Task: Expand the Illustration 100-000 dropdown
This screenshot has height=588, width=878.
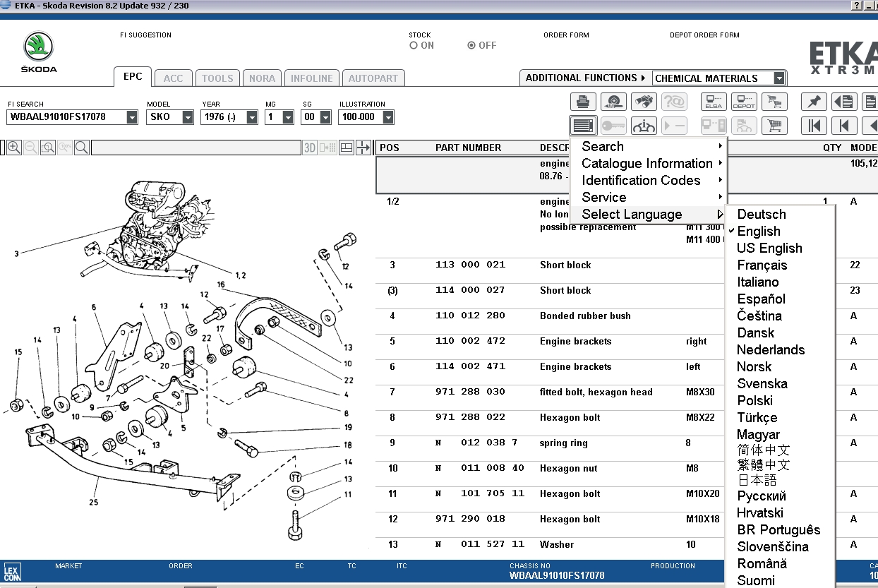Action: click(387, 117)
